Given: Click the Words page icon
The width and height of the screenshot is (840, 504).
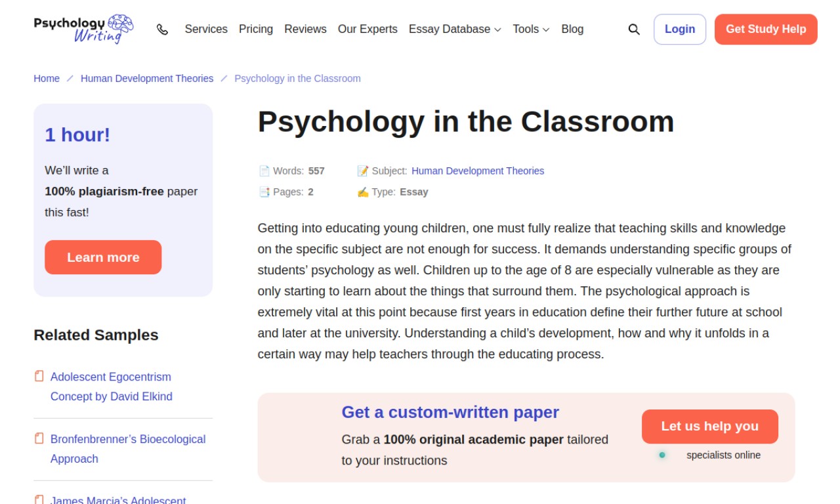Looking at the screenshot, I should click(264, 171).
